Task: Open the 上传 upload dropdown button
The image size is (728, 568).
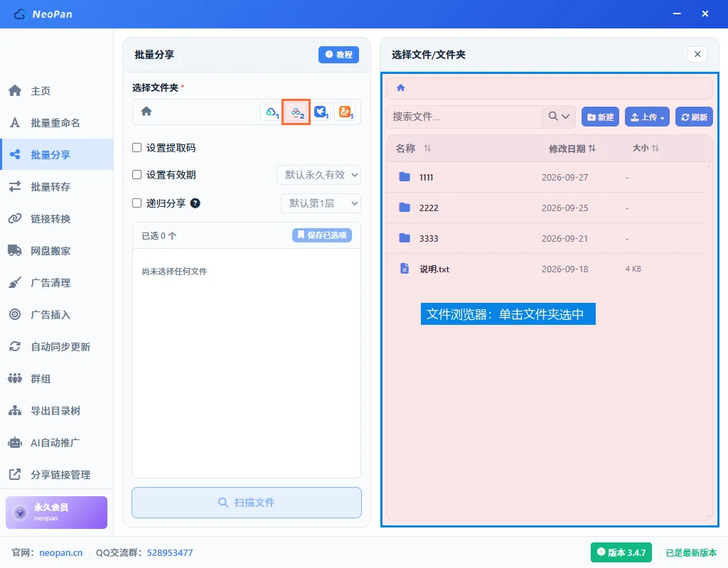Action: 647,117
